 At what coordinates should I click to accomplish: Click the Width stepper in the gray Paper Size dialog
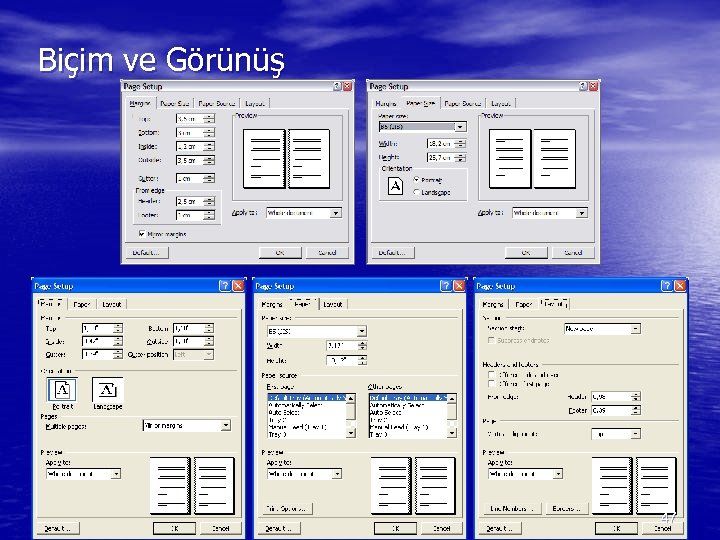point(460,144)
